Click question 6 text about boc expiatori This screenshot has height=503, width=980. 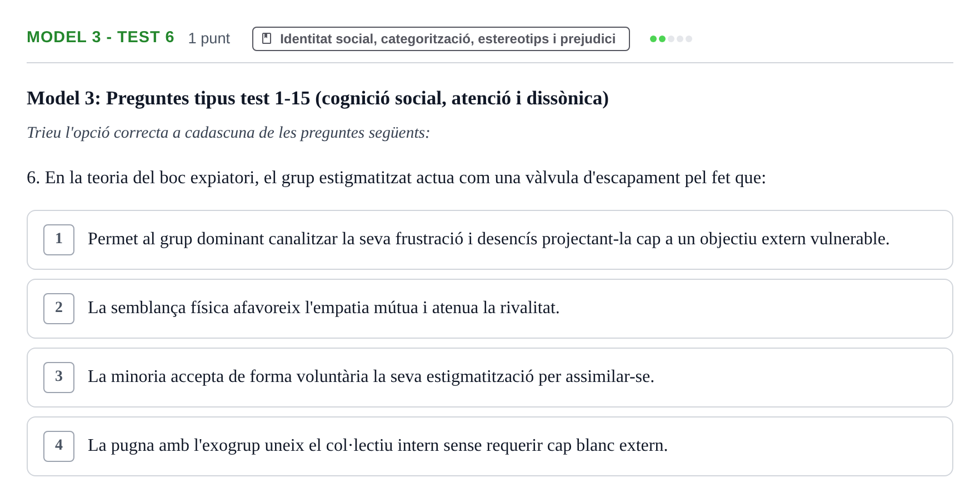(396, 178)
